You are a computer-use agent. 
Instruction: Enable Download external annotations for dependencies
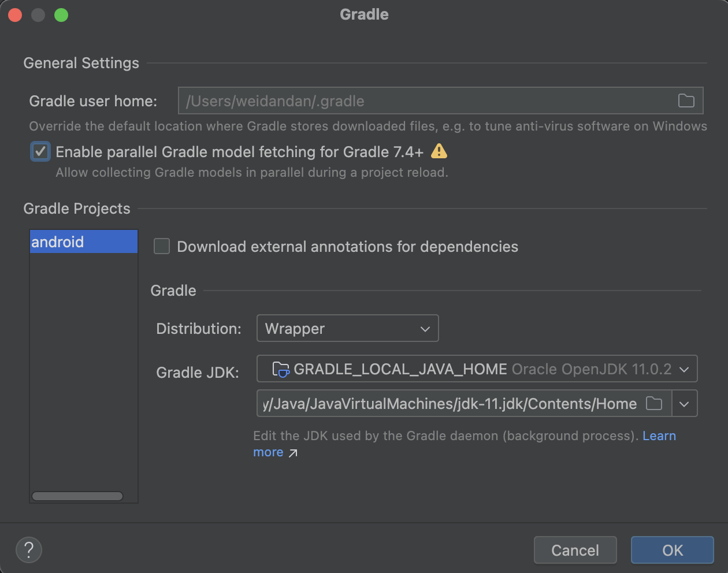click(x=162, y=247)
